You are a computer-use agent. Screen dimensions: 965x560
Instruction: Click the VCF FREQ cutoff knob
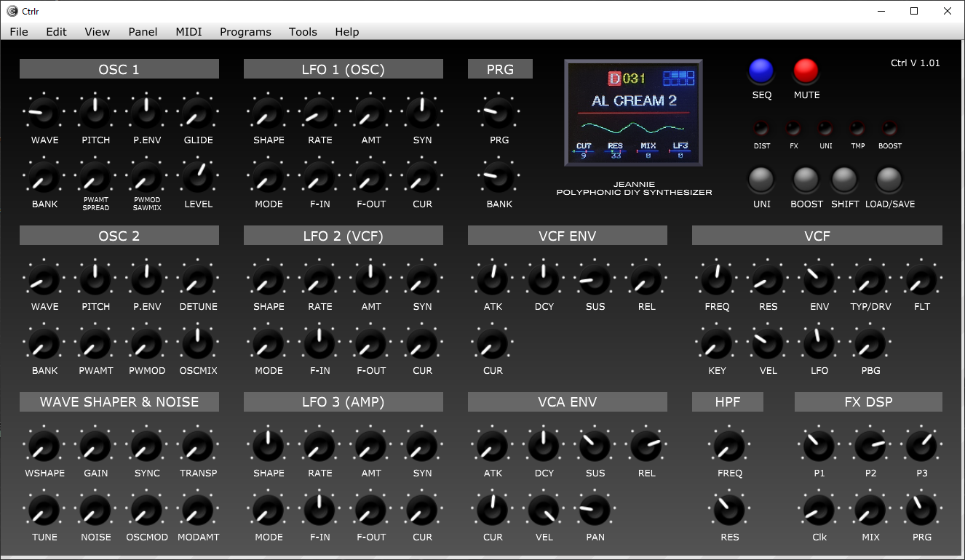[x=717, y=280]
